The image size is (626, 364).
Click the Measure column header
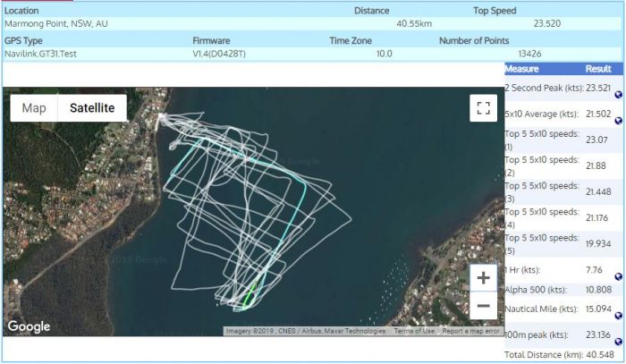pos(521,69)
